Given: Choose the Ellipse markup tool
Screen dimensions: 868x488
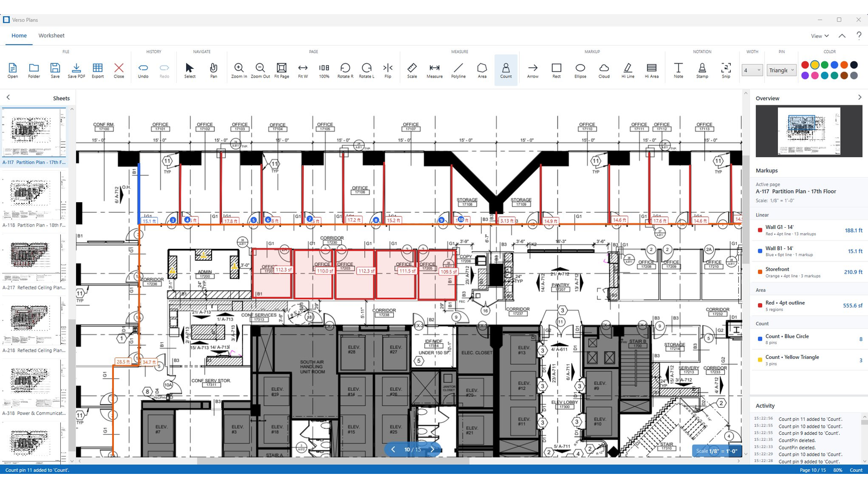Looking at the screenshot, I should coord(580,70).
